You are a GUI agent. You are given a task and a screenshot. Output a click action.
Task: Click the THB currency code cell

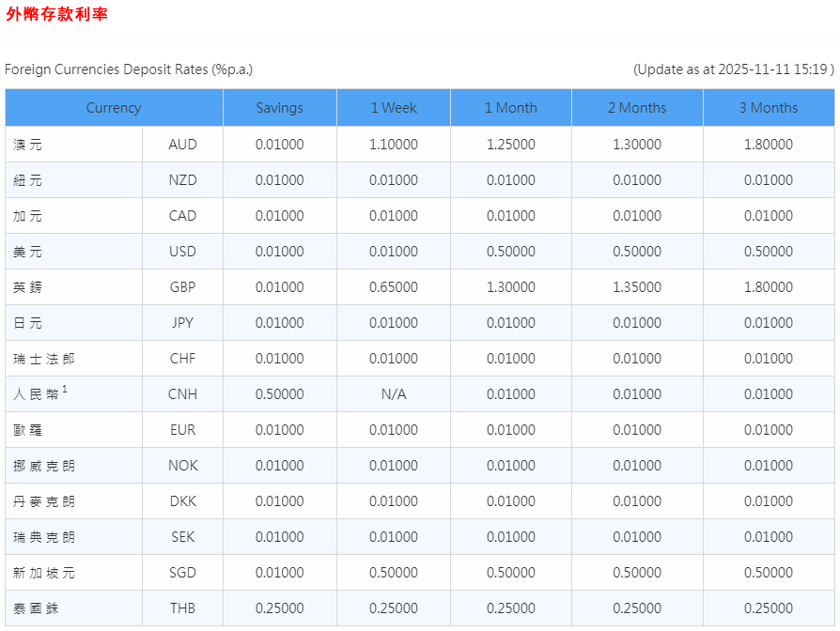click(182, 608)
